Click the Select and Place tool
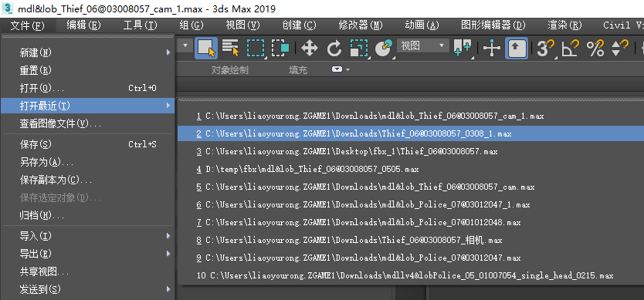The image size is (644, 300). click(384, 48)
